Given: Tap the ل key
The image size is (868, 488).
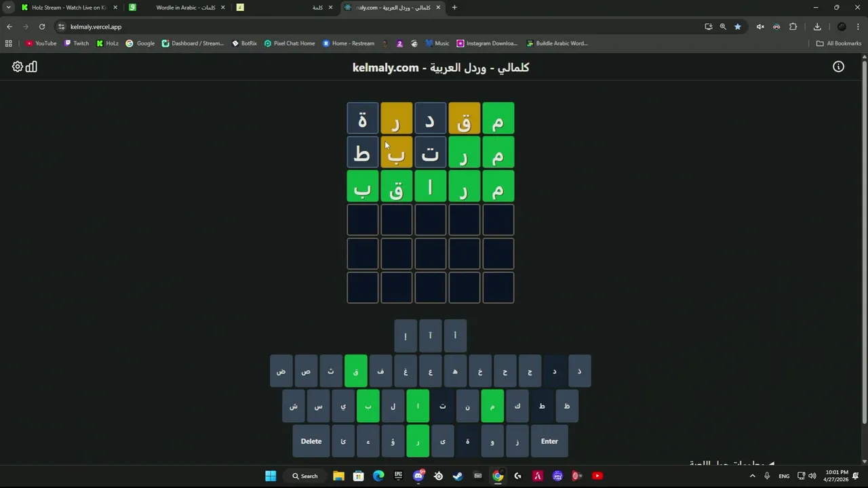Looking at the screenshot, I should pos(393,406).
